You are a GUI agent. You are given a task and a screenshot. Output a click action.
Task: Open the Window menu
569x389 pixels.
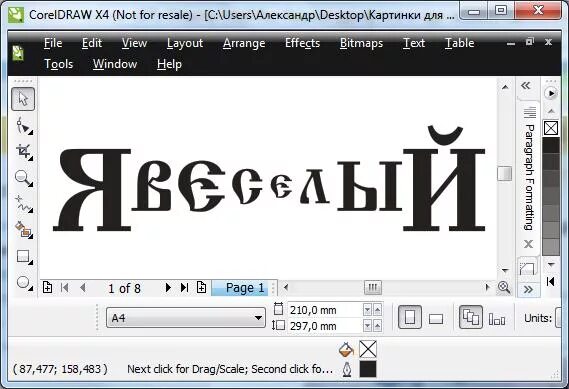tap(115, 64)
